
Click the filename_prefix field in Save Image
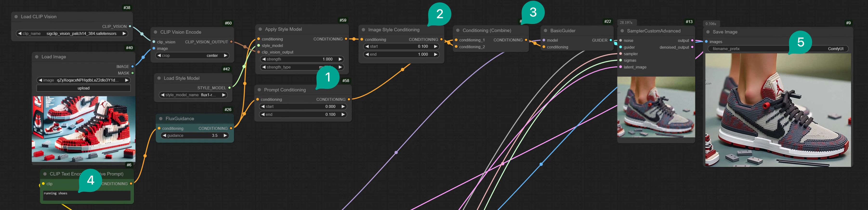tap(778, 49)
